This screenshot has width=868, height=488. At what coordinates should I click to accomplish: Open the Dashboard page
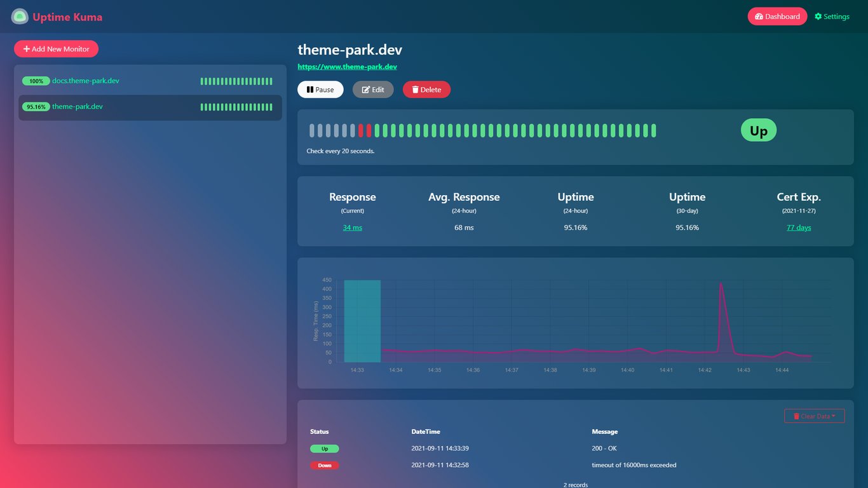click(777, 17)
